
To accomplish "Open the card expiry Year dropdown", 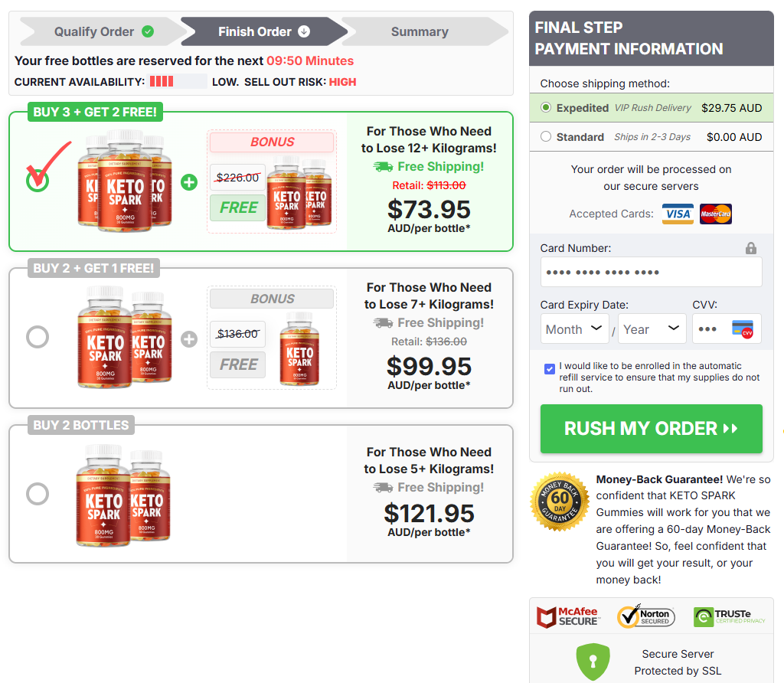I will (x=652, y=328).
